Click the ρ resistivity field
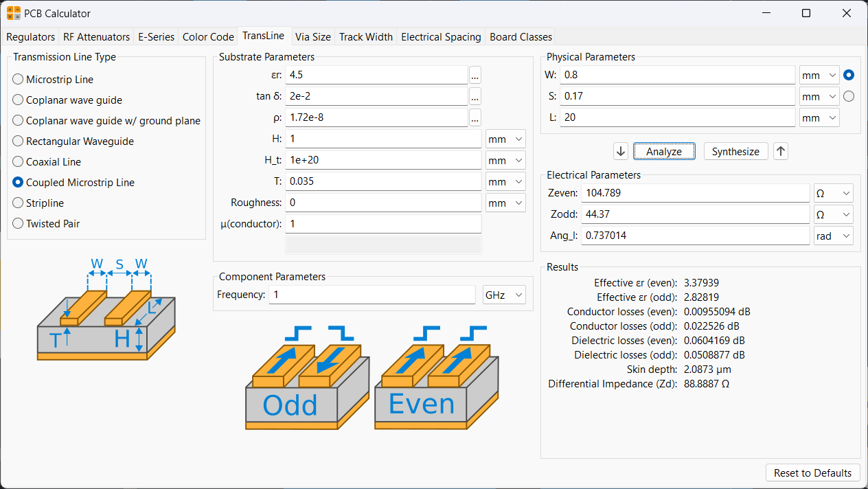This screenshot has height=489, width=868. click(x=376, y=117)
